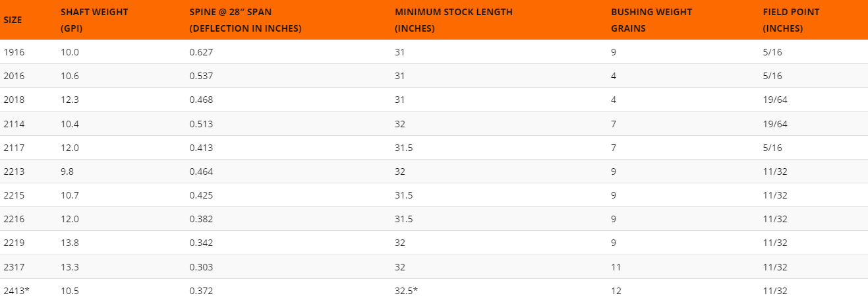Click the 9.8 shaft weight cell
This screenshot has width=868, height=306.
67,171
